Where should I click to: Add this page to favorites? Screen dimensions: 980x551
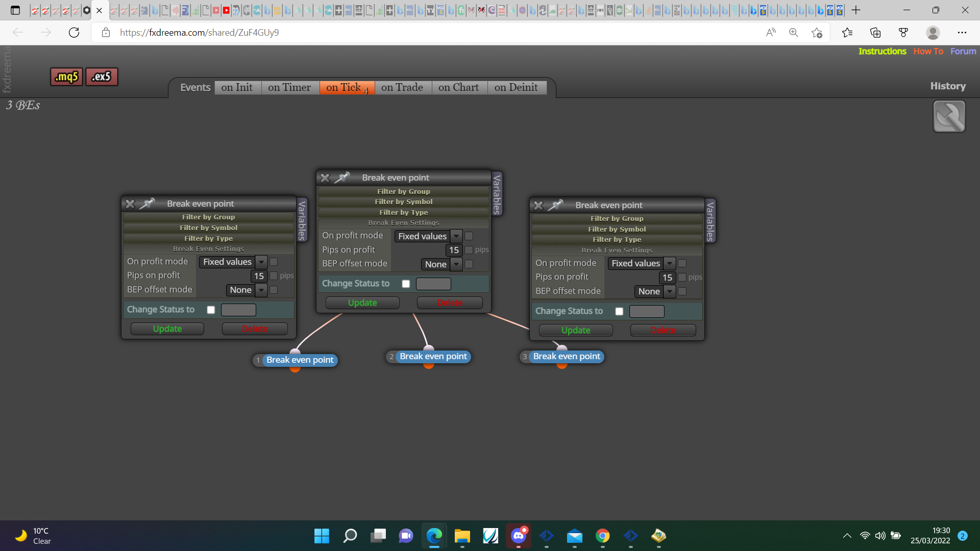click(x=817, y=33)
